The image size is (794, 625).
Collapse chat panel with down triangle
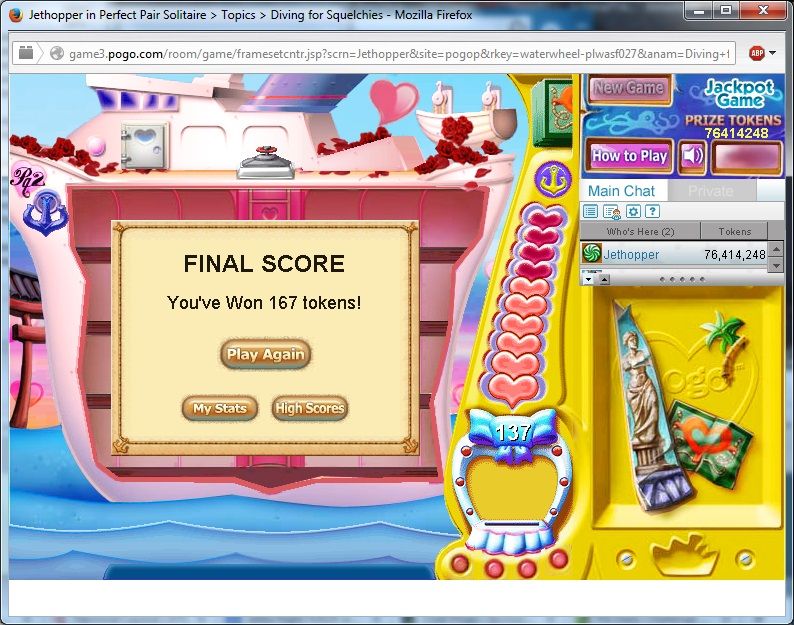tap(588, 279)
